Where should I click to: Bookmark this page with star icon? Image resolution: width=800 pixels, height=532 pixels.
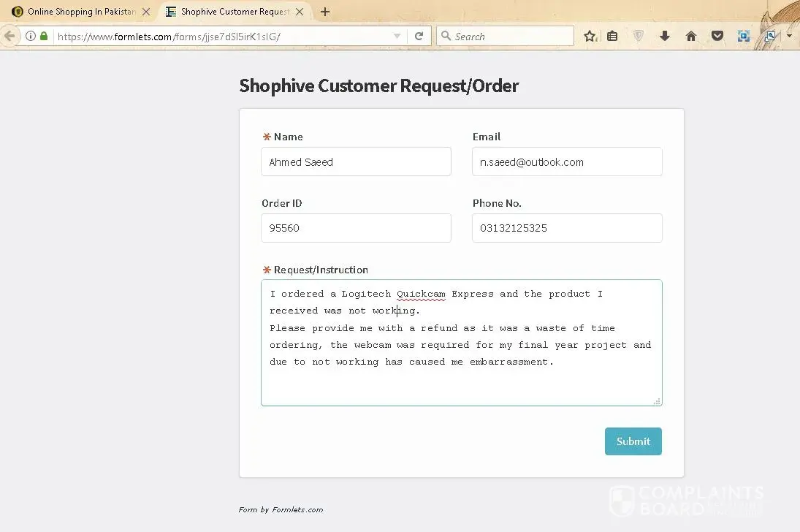590,37
